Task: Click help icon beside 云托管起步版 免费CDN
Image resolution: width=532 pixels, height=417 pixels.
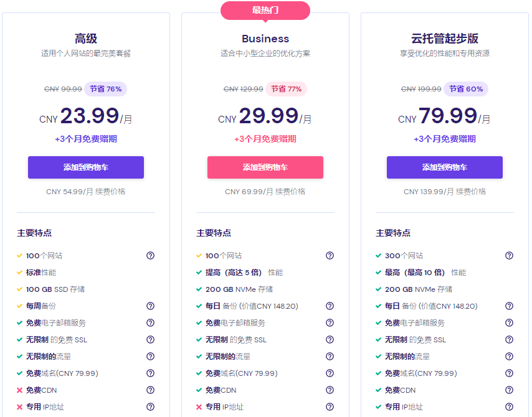Action: click(x=509, y=390)
